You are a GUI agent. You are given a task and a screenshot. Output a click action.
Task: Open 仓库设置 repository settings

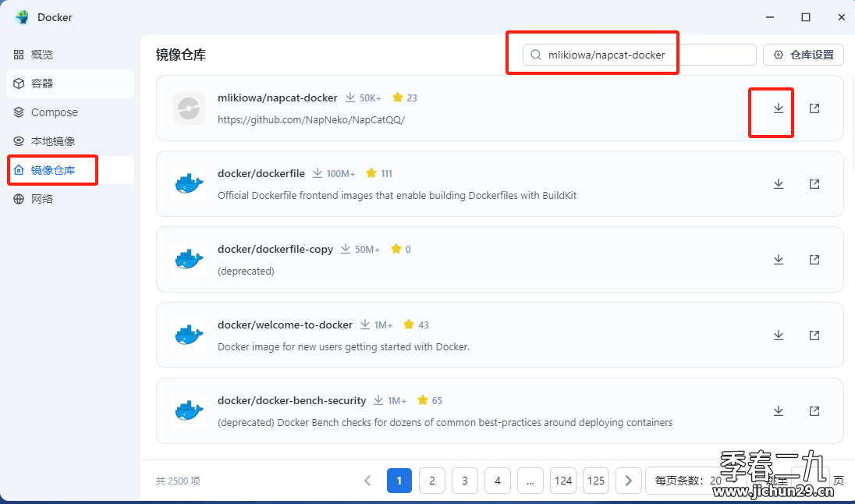click(804, 55)
